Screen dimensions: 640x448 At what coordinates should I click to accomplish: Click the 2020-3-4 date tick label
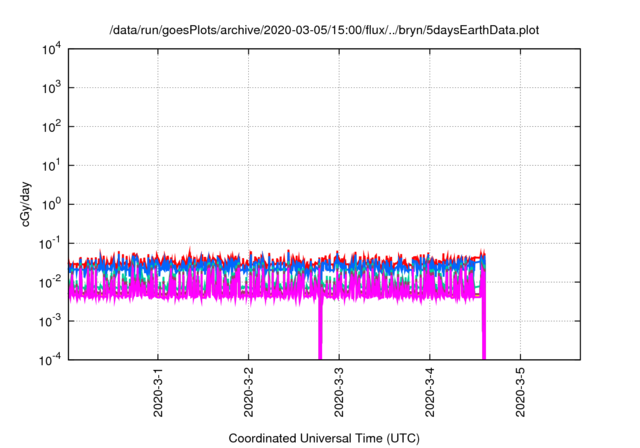(429, 392)
